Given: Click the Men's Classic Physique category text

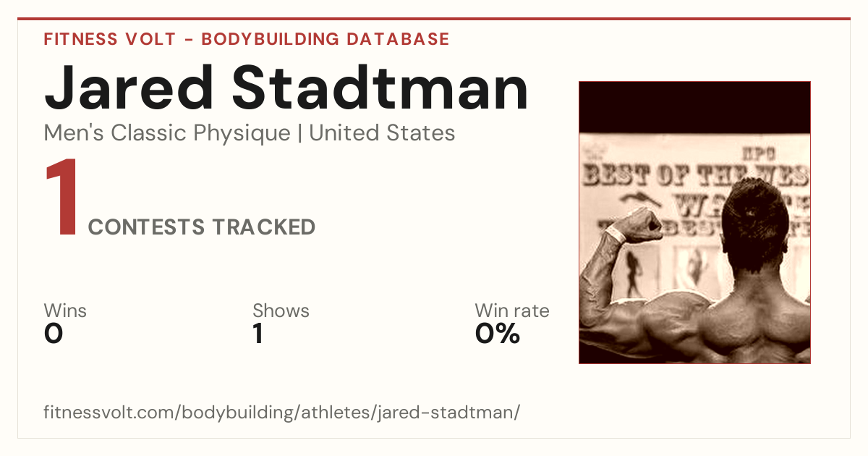Looking at the screenshot, I should click(x=168, y=133).
